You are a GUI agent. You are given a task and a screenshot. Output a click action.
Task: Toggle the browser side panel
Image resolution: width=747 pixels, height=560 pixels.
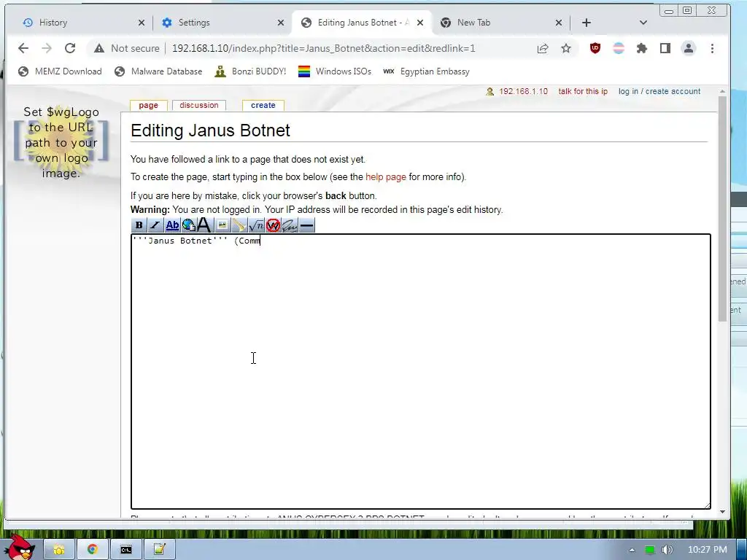coord(665,48)
